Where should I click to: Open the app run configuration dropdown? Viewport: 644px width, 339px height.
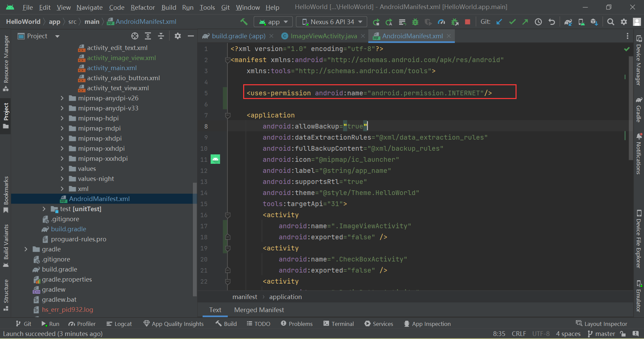[x=273, y=22]
